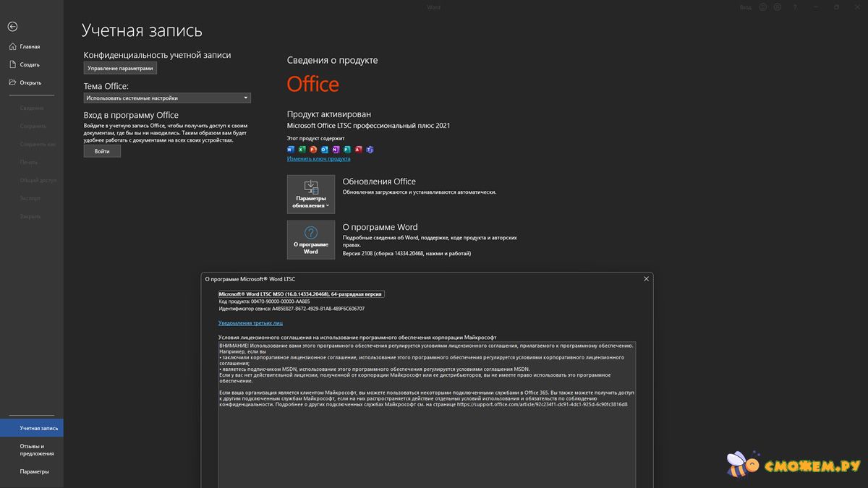Click the Publisher icon in product list
Image resolution: width=868 pixels, height=488 pixels.
point(347,150)
